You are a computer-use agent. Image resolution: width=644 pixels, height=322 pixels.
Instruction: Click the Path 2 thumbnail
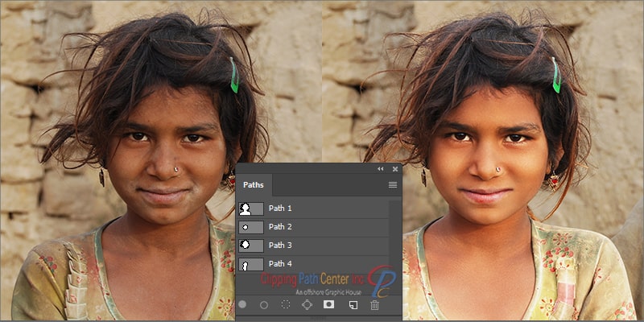[x=251, y=227]
